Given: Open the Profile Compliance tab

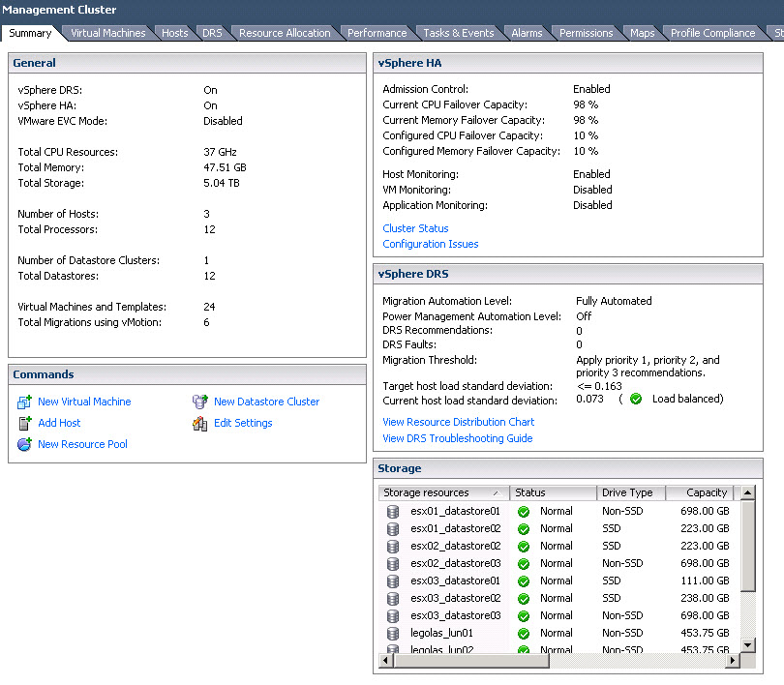Looking at the screenshot, I should point(712,33).
